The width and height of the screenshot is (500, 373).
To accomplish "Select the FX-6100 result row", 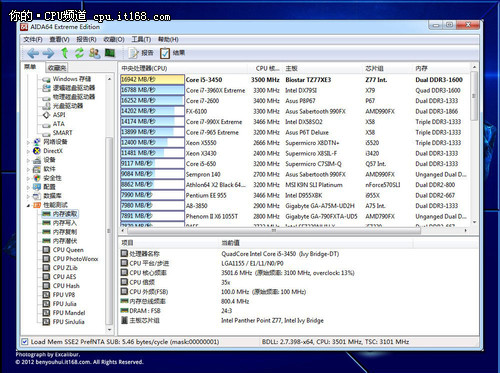I will click(x=294, y=111).
